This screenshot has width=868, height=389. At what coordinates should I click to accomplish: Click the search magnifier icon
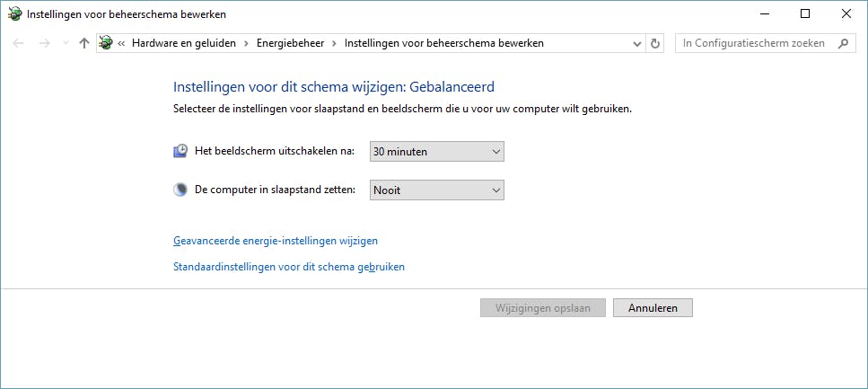click(x=843, y=43)
